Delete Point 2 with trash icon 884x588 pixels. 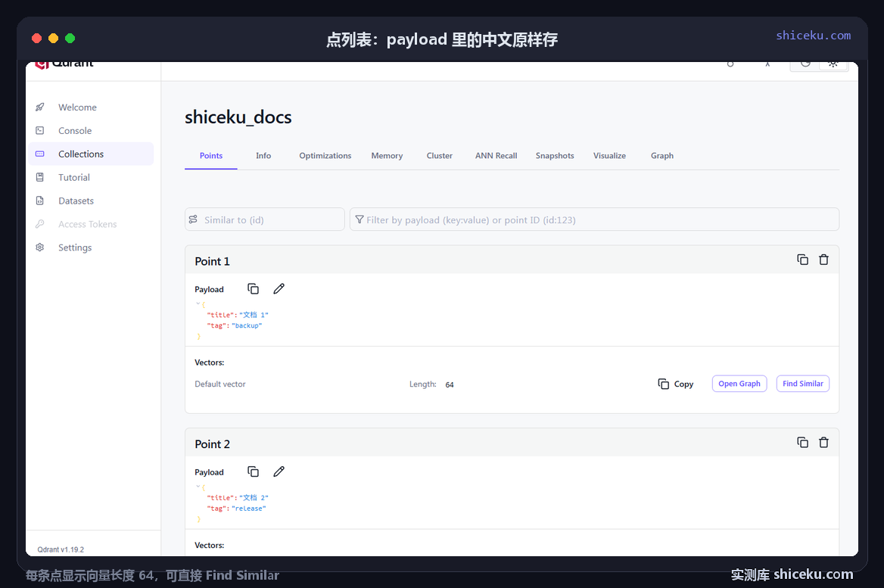[x=823, y=443]
